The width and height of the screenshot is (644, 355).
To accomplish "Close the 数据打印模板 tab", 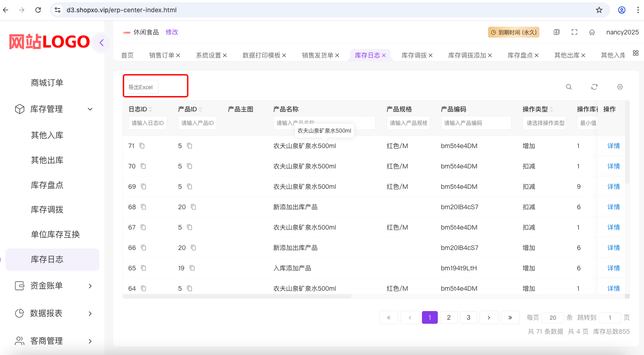I will (284, 55).
